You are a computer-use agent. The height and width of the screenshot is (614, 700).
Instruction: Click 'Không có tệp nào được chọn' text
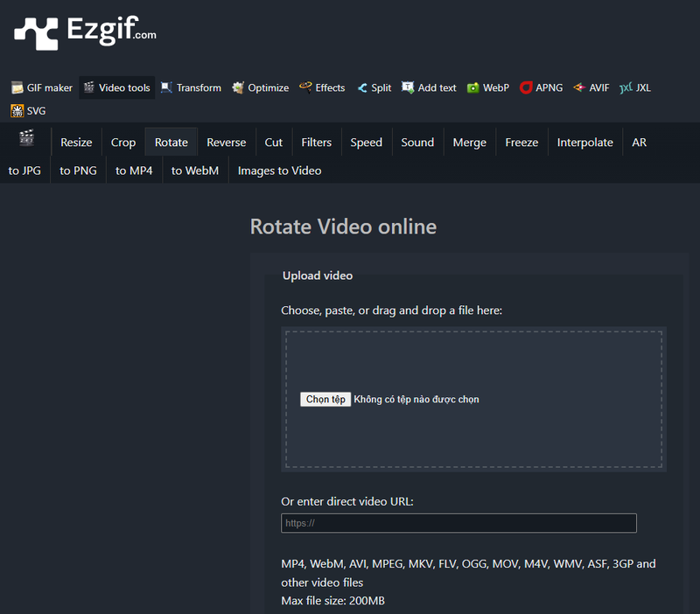point(416,400)
